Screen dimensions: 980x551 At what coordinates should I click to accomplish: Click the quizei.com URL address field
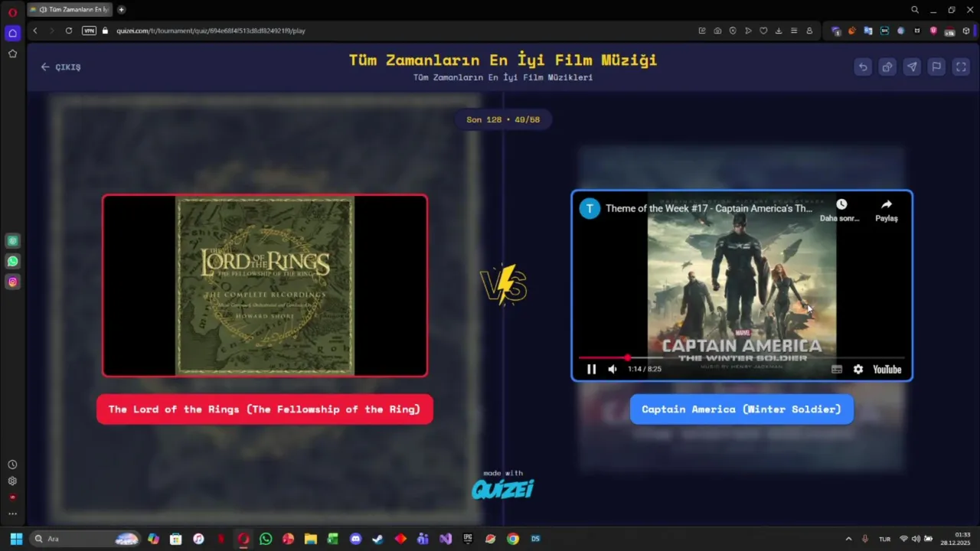211,31
